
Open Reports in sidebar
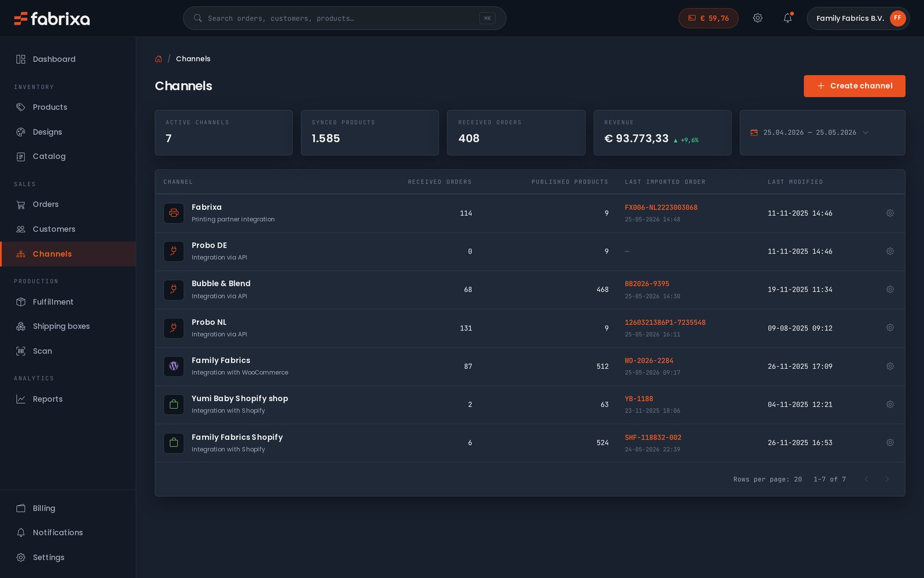point(68,399)
